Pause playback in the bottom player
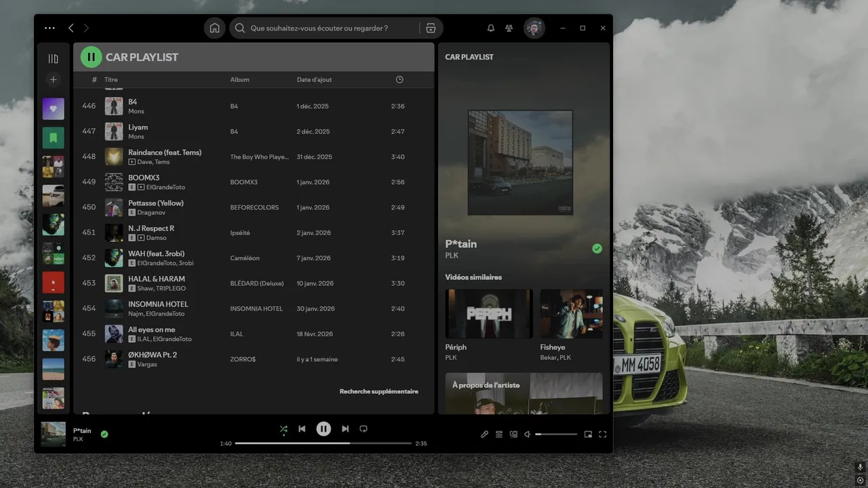868x488 pixels. click(x=323, y=428)
